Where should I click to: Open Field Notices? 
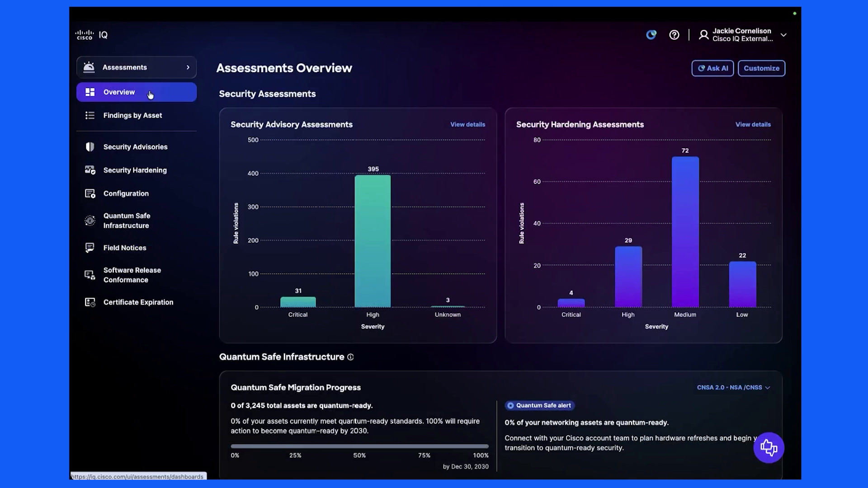tap(125, 248)
